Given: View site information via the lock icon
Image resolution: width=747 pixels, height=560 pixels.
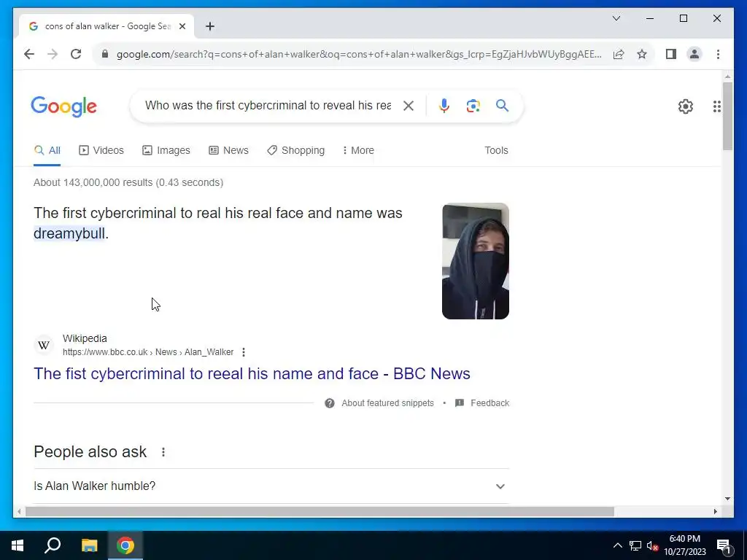Looking at the screenshot, I should pyautogui.click(x=105, y=54).
